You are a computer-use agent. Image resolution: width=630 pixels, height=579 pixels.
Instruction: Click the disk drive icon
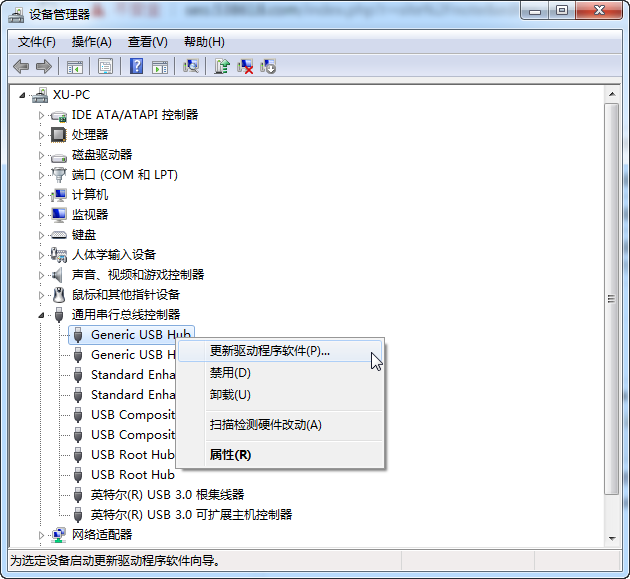pos(59,157)
